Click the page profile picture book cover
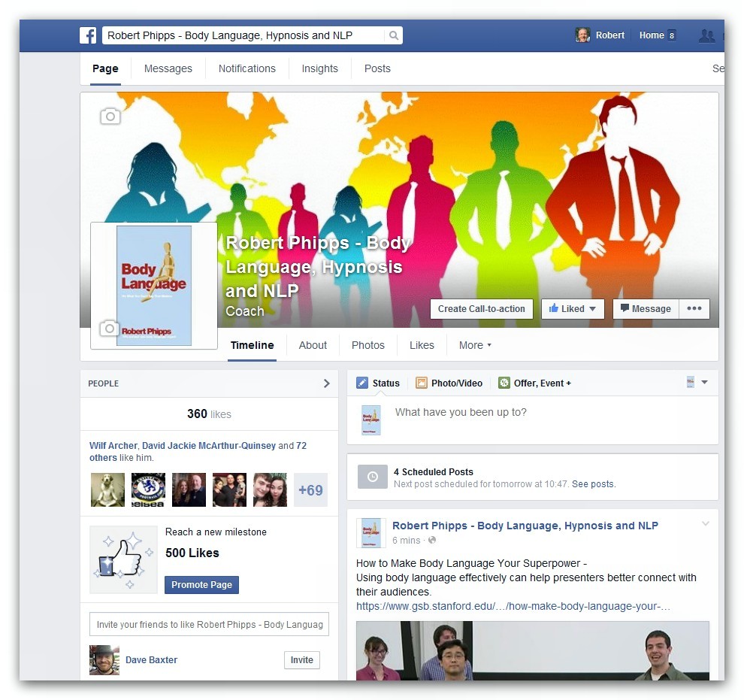 154,286
